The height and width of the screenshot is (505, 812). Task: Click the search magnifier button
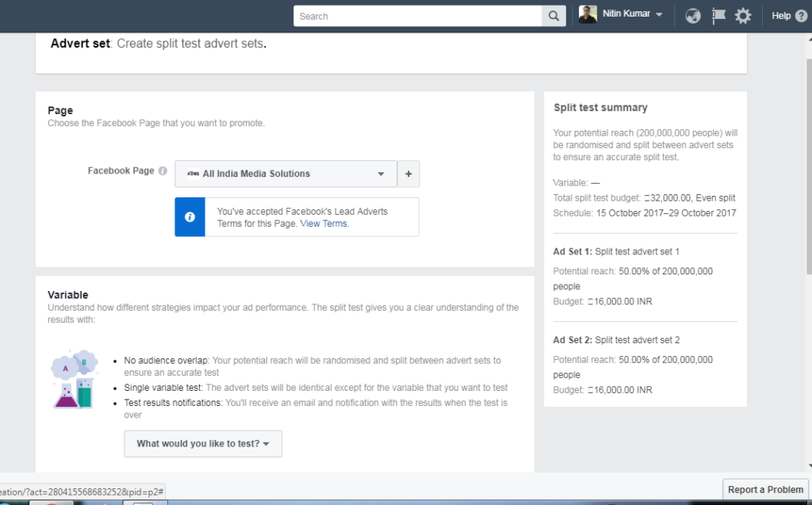click(553, 16)
